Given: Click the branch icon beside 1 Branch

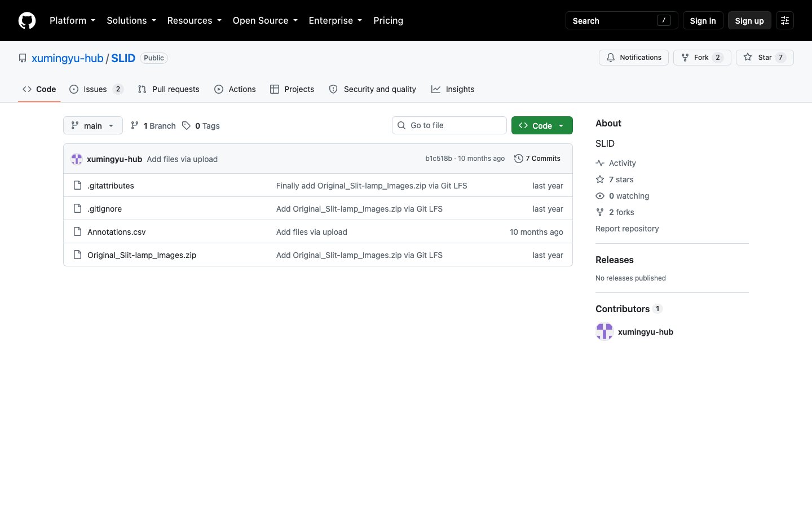Looking at the screenshot, I should point(135,125).
